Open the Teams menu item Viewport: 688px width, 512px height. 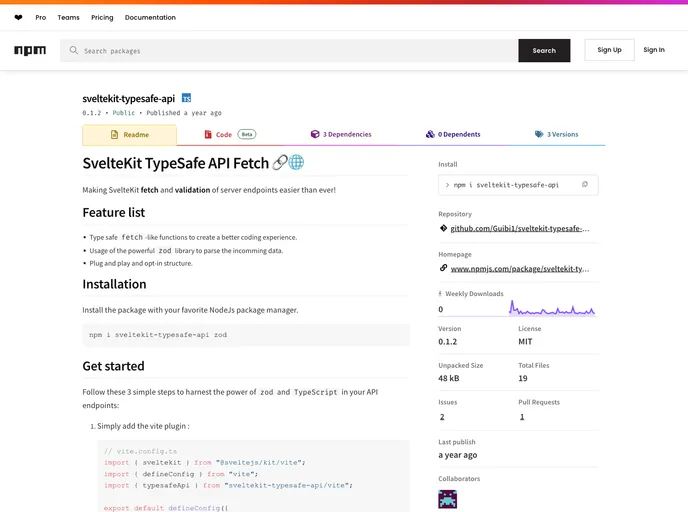pos(68,18)
